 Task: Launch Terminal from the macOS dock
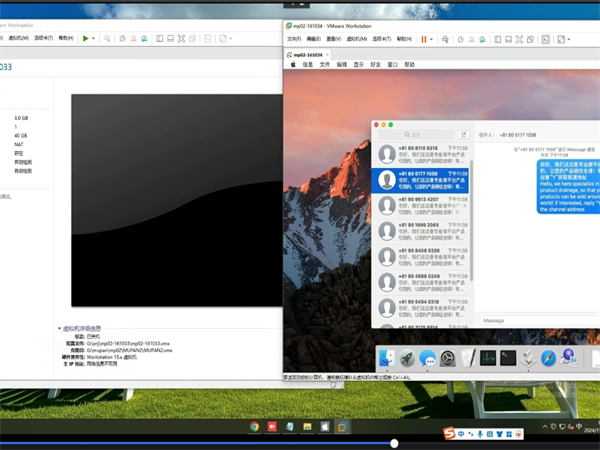pos(508,358)
